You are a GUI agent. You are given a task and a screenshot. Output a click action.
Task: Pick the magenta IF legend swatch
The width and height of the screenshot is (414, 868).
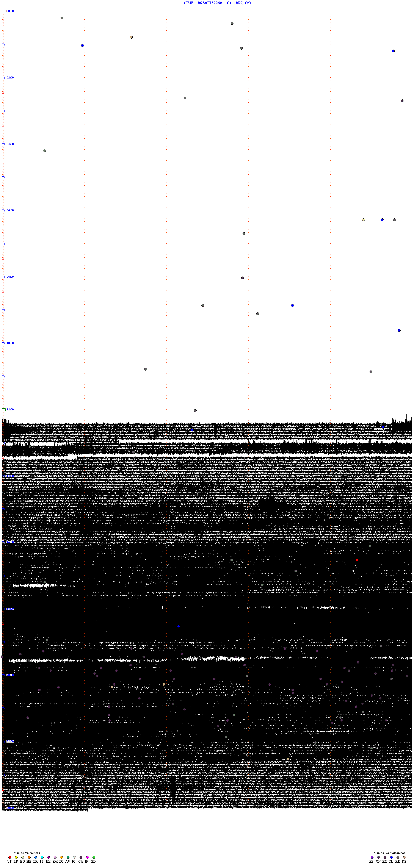(87, 858)
